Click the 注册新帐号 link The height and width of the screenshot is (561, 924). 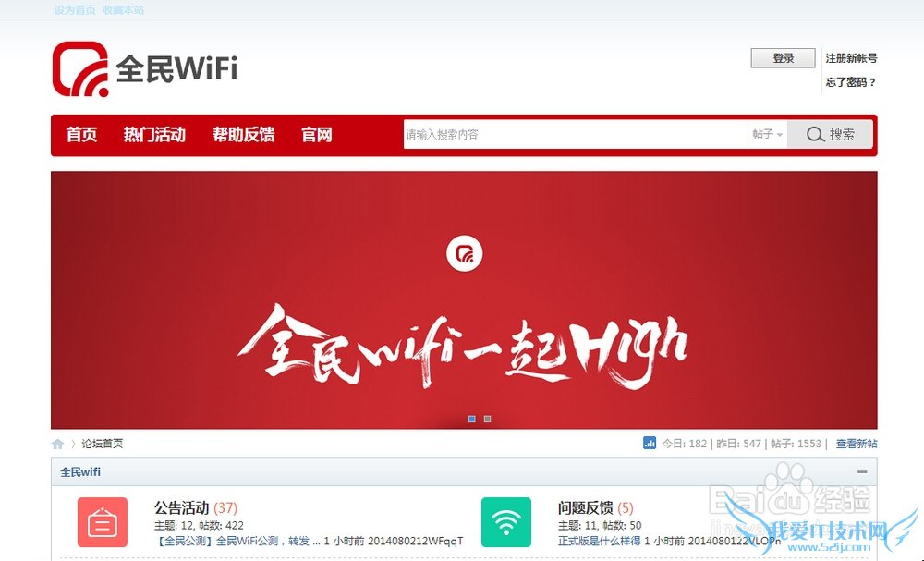point(851,58)
